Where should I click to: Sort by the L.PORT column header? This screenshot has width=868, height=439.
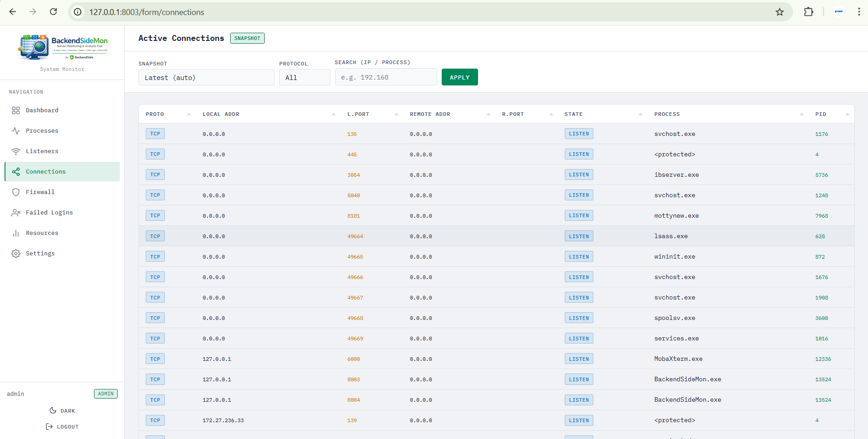click(x=358, y=115)
